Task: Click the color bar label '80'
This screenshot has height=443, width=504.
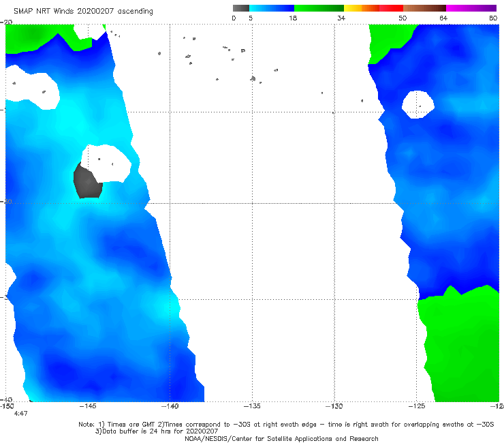Action: (493, 18)
